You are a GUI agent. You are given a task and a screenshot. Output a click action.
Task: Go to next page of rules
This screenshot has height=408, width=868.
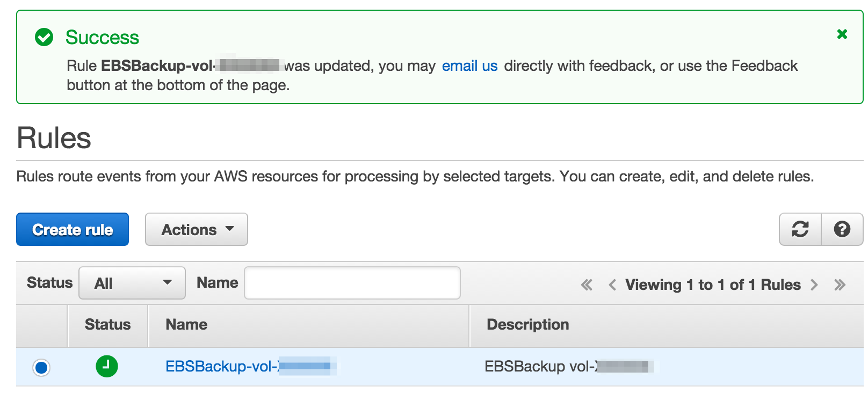pyautogui.click(x=815, y=285)
